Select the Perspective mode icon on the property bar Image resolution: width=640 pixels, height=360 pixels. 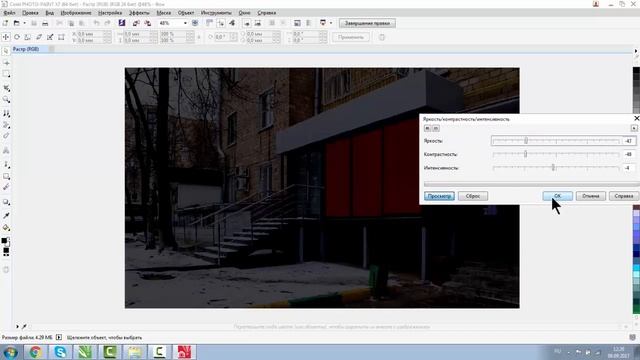[61, 37]
